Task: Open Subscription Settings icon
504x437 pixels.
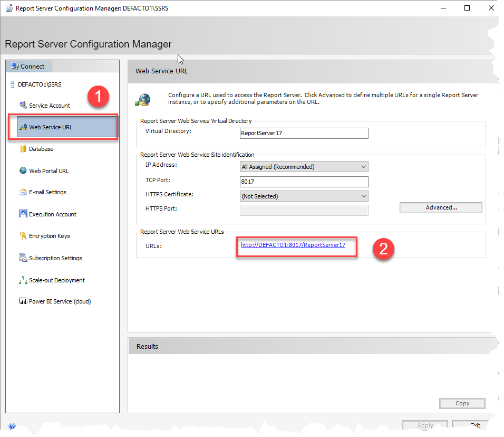Action: point(23,258)
